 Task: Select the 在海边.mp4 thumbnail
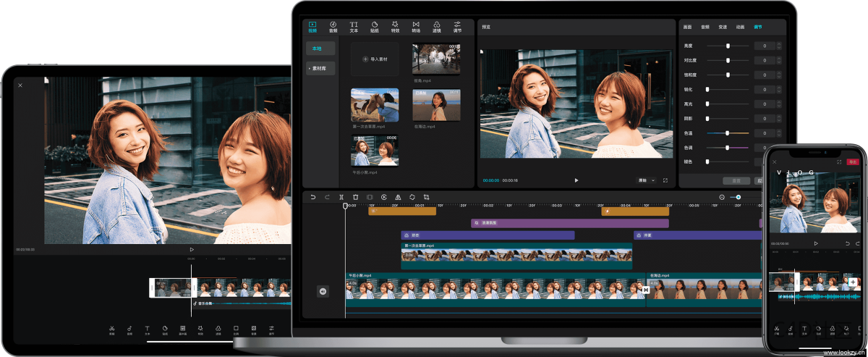click(436, 105)
